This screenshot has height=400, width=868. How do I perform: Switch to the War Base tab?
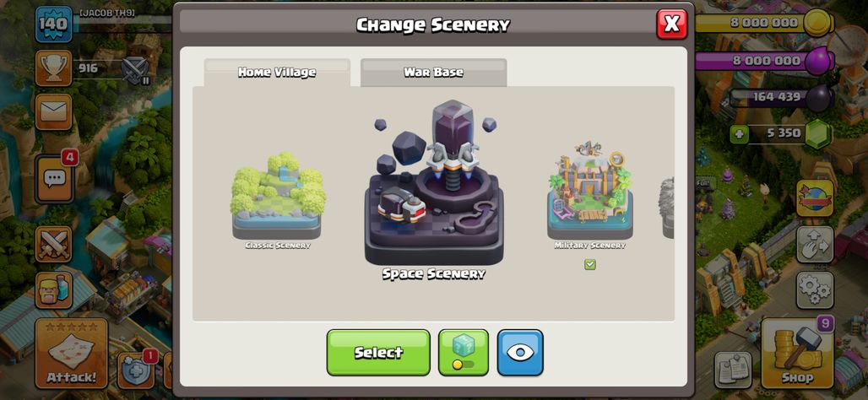[433, 73]
